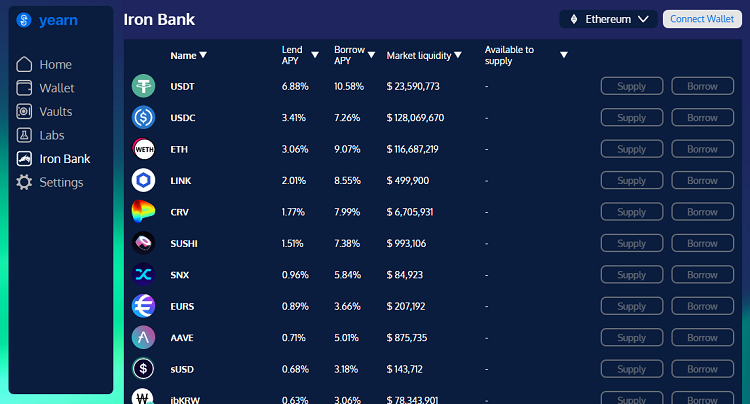Click the SNX token icon
750x404 pixels.
143,275
